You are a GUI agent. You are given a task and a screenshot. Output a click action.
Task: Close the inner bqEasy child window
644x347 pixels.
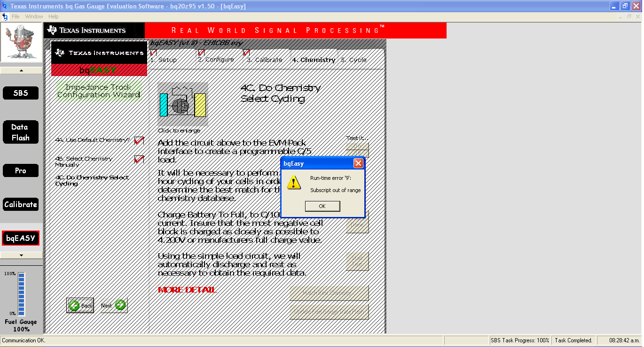click(x=637, y=16)
